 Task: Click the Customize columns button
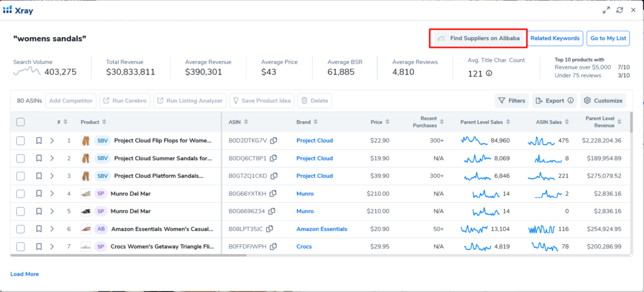(603, 100)
